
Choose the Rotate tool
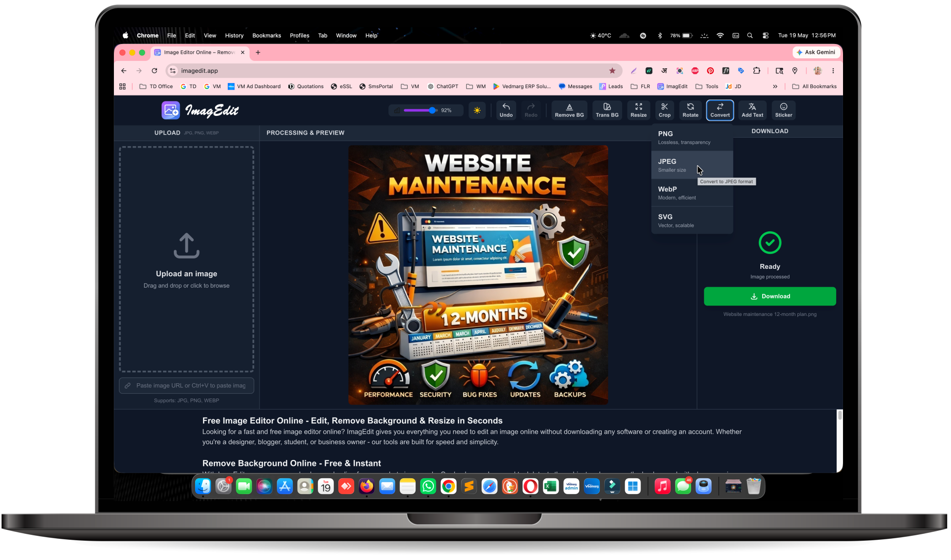click(690, 110)
